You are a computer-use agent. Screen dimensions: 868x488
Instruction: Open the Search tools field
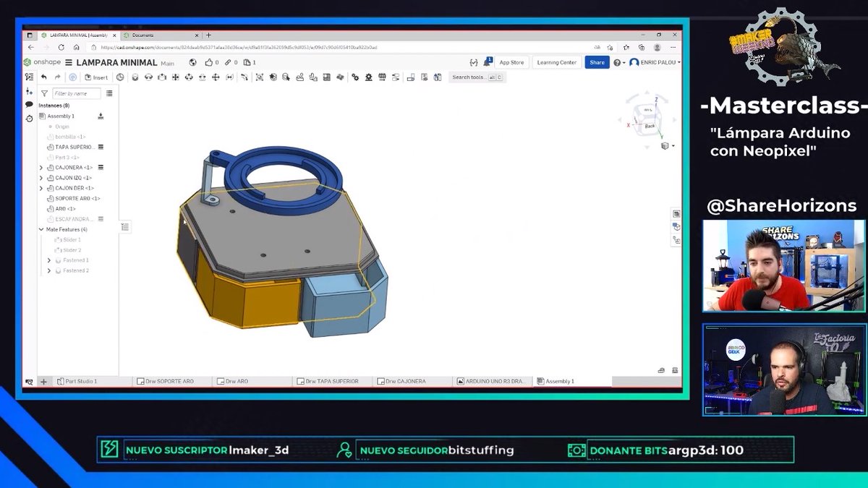click(x=477, y=77)
